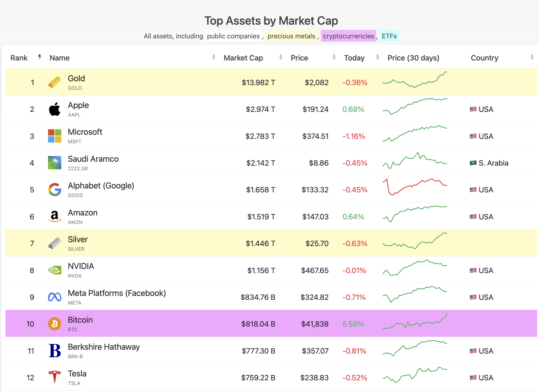Click the 5.59% today change value

pos(353,324)
